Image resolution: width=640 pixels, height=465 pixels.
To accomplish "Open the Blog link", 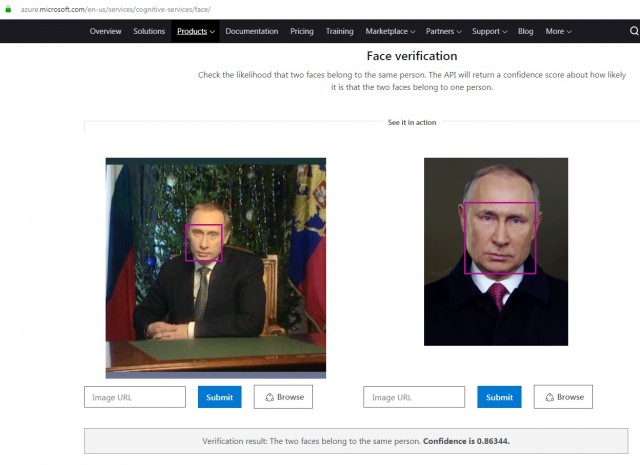I will [525, 31].
